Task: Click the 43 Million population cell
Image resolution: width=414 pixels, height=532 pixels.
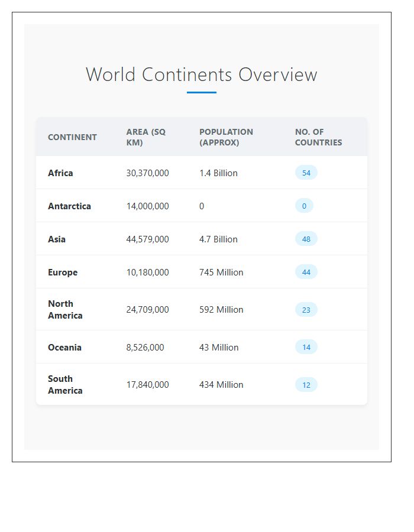Action: (219, 348)
